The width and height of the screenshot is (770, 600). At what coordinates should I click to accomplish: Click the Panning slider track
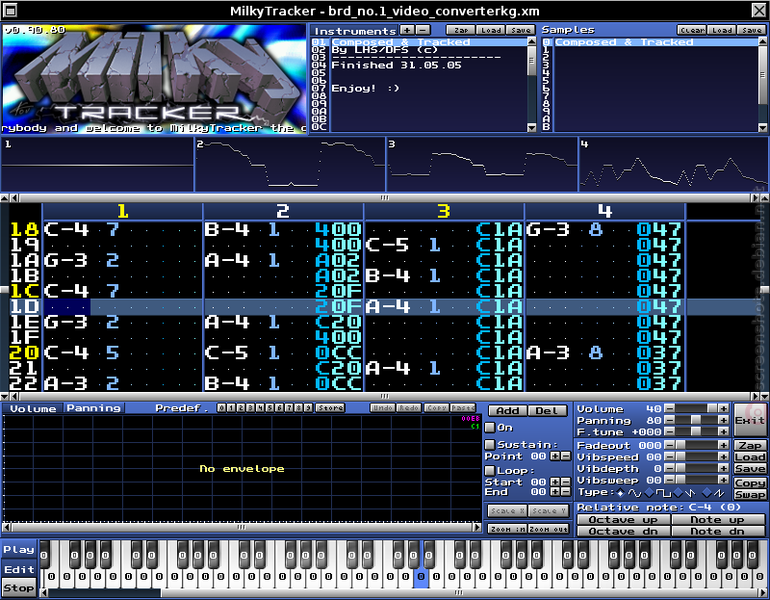[696, 420]
